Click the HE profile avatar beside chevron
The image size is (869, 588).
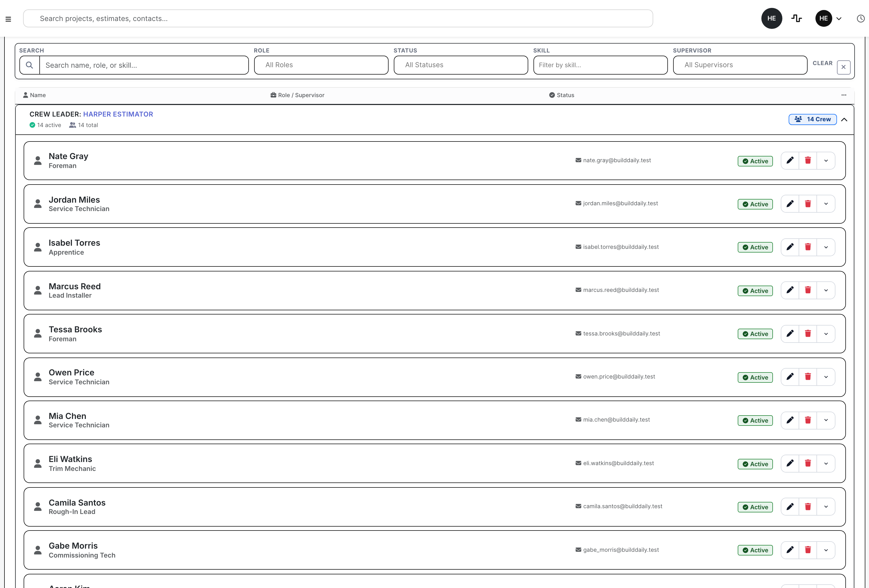pos(823,18)
